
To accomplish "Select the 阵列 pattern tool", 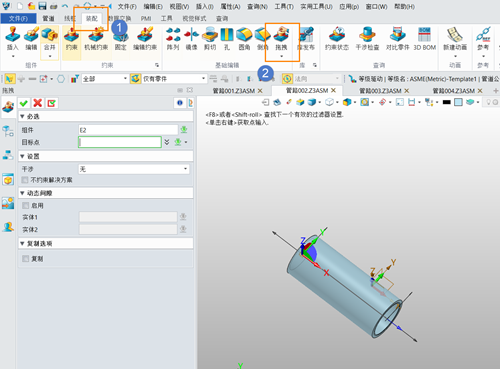I will click(173, 35).
